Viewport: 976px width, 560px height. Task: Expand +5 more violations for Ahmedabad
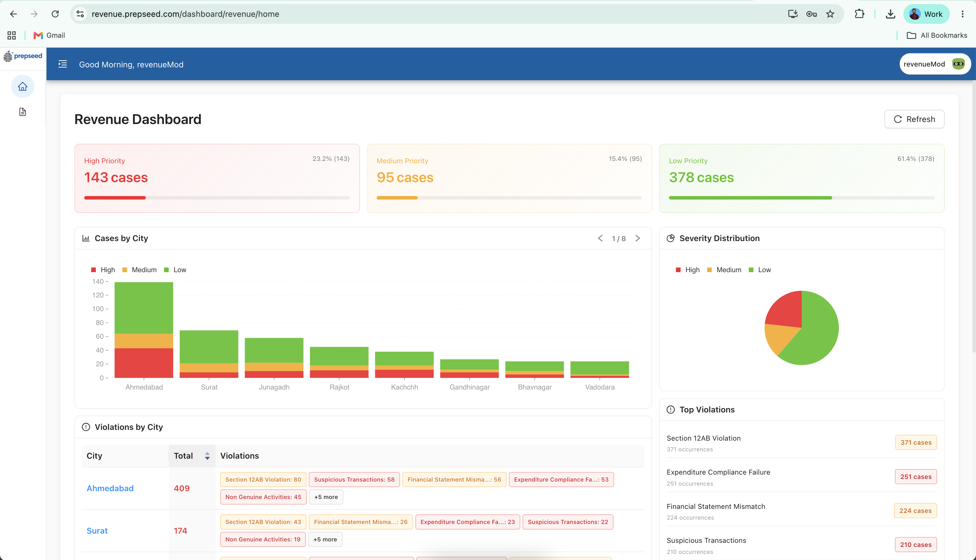point(326,497)
